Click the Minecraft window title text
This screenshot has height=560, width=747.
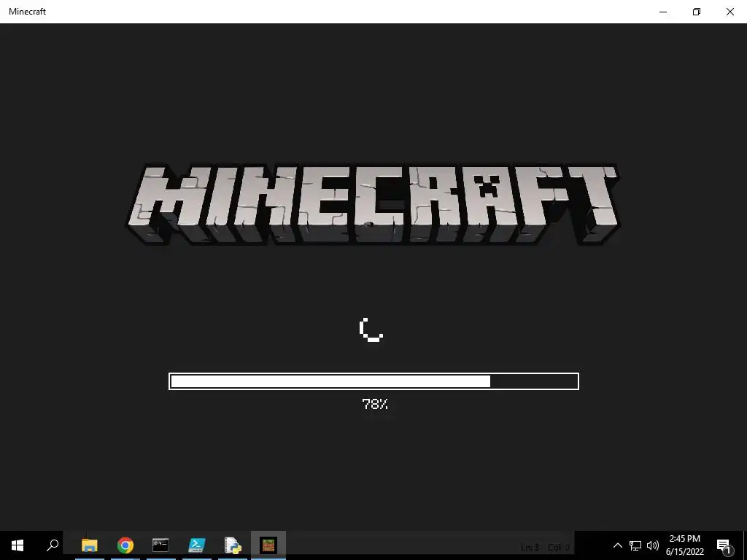27,12
